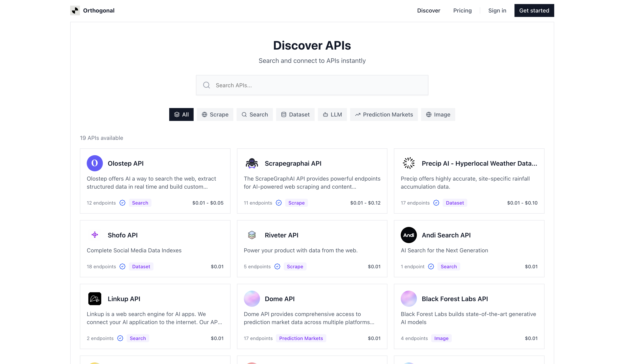The height and width of the screenshot is (364, 624).
Task: Filter APIs by Scrape category
Action: [215, 114]
